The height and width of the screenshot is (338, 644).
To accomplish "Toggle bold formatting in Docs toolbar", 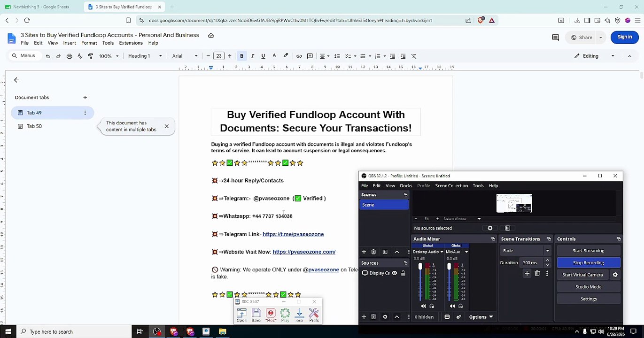I will [x=241, y=56].
